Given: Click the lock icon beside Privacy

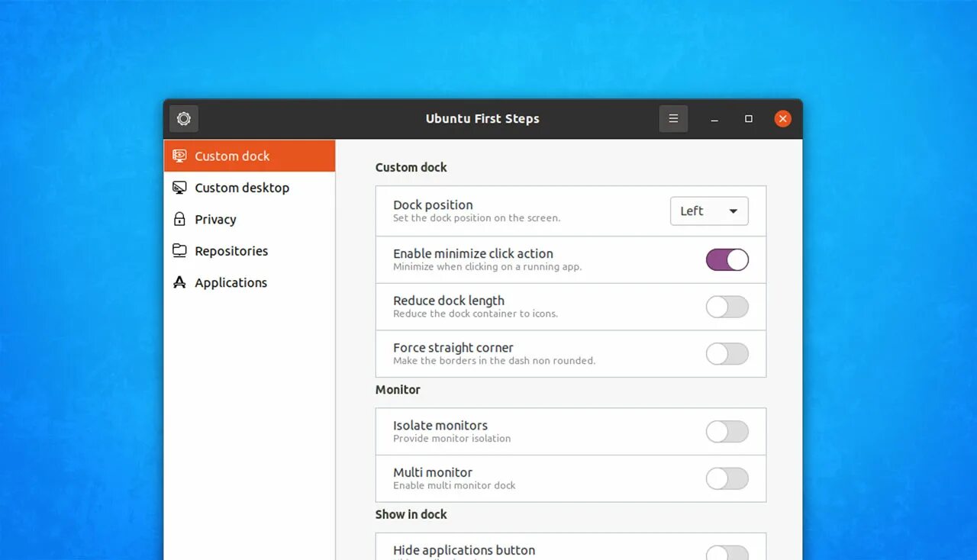Looking at the screenshot, I should [x=179, y=220].
